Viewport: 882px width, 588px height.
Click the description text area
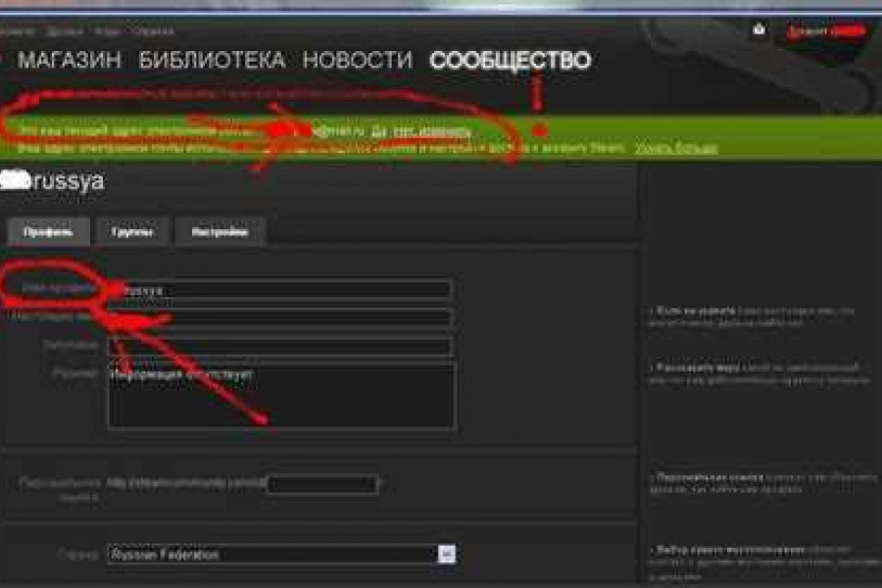click(280, 396)
